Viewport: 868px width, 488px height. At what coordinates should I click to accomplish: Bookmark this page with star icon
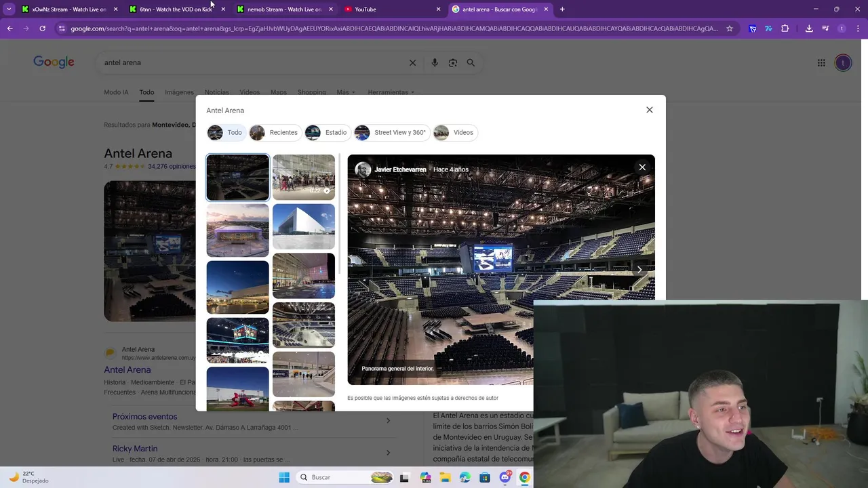point(730,28)
